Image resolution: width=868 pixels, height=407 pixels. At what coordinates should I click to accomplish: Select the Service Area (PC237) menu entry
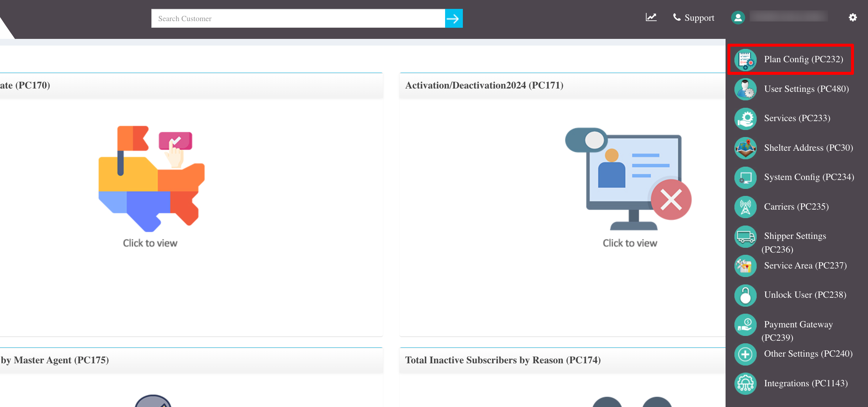click(805, 266)
